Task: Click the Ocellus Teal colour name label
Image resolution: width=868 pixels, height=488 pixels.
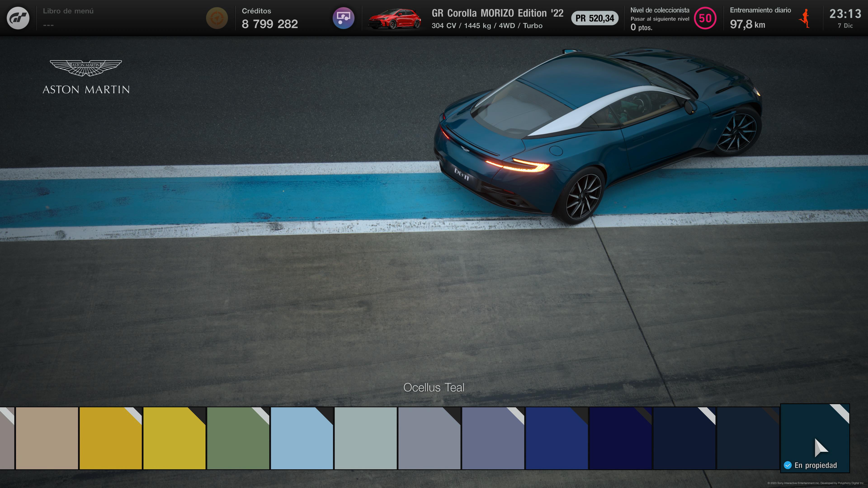Action: coord(434,388)
